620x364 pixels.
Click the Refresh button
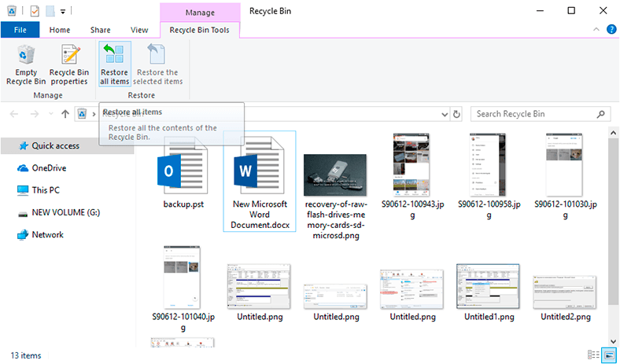(x=456, y=115)
